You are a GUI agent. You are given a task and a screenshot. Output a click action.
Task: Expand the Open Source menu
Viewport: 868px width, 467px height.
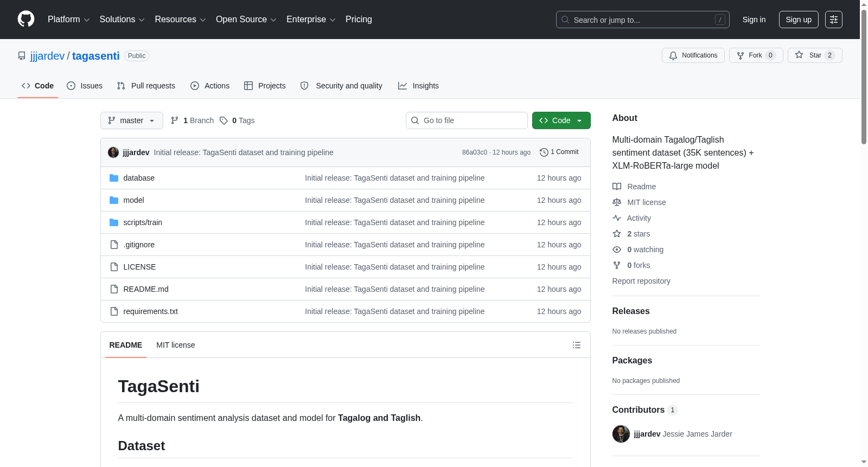click(x=246, y=20)
